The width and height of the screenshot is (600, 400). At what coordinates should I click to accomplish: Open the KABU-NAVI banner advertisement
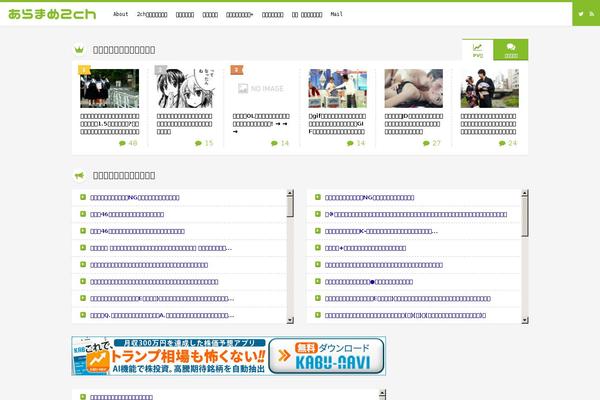pos(228,356)
